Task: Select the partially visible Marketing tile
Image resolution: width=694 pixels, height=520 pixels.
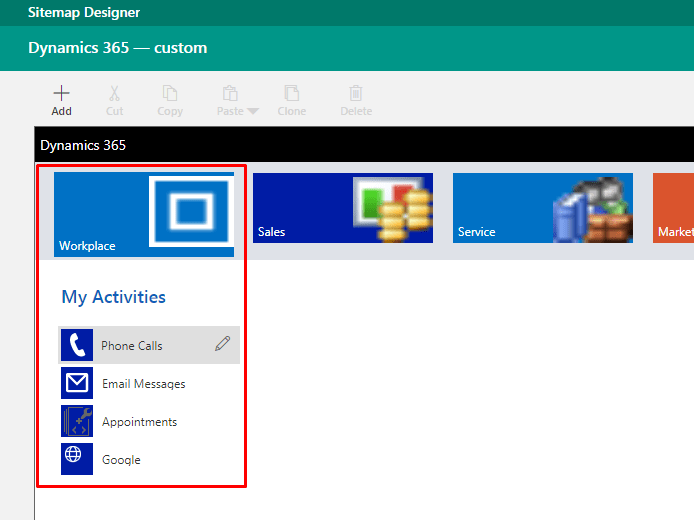Action: pos(673,208)
